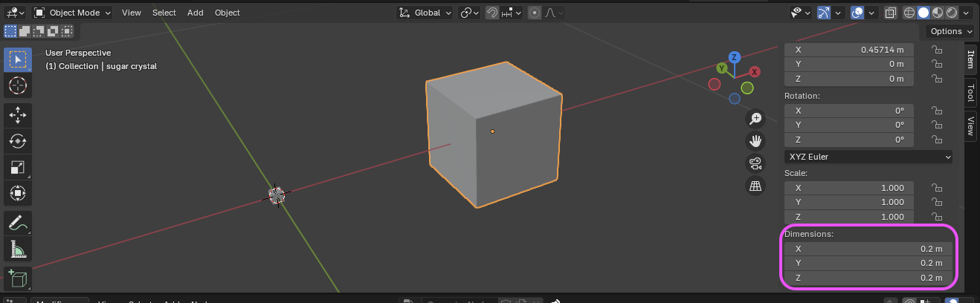Open the Options popover

[x=951, y=31]
